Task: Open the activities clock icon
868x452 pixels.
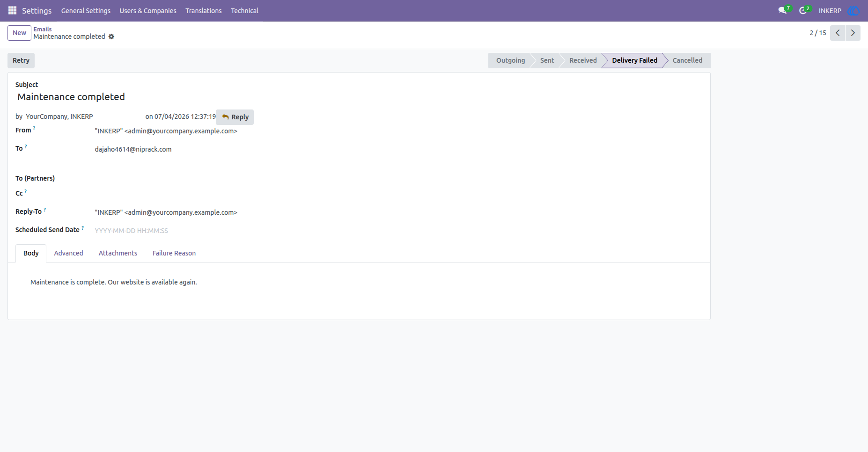Action: (803, 10)
